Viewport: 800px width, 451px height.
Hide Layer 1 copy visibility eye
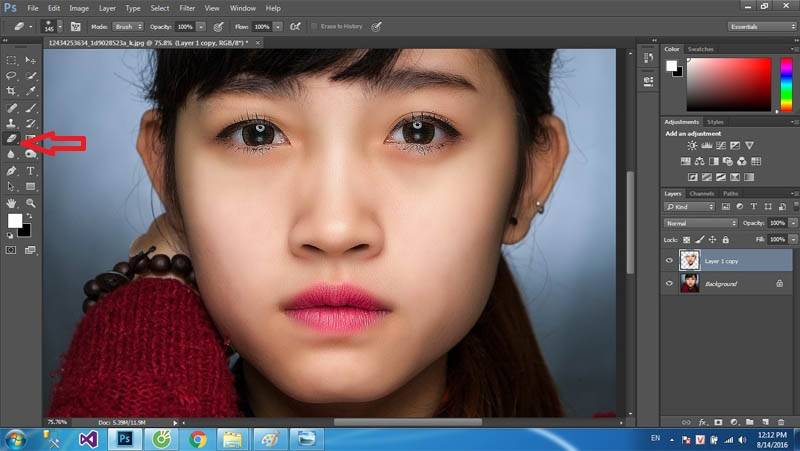click(x=669, y=261)
